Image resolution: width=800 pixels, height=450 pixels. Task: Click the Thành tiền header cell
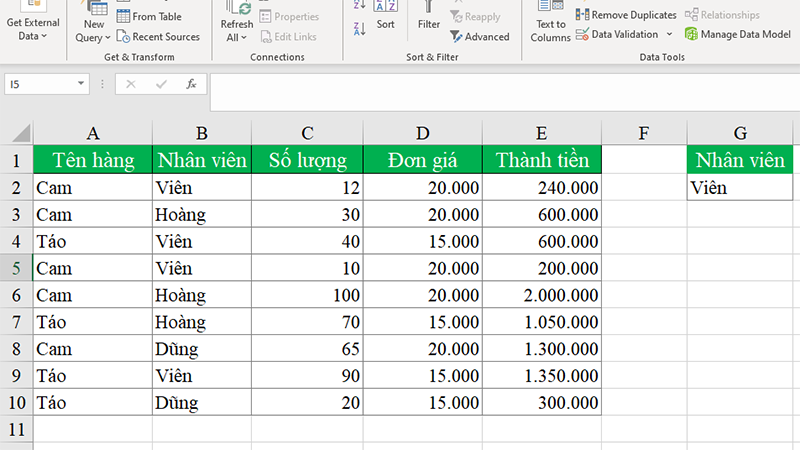(x=542, y=160)
